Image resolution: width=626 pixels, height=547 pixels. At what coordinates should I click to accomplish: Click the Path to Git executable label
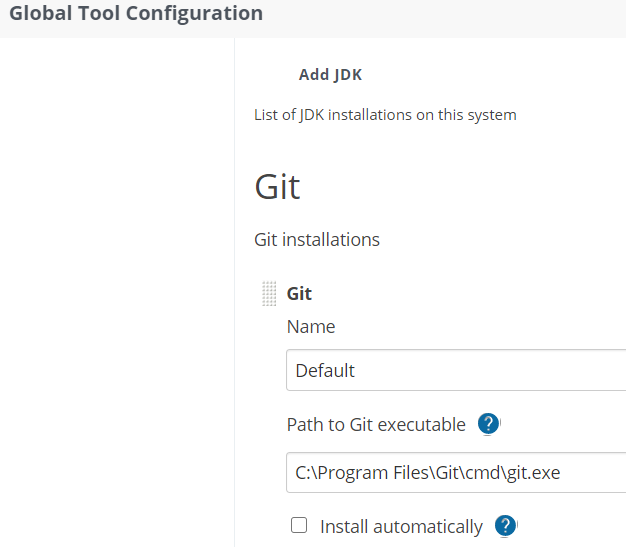pos(376,425)
